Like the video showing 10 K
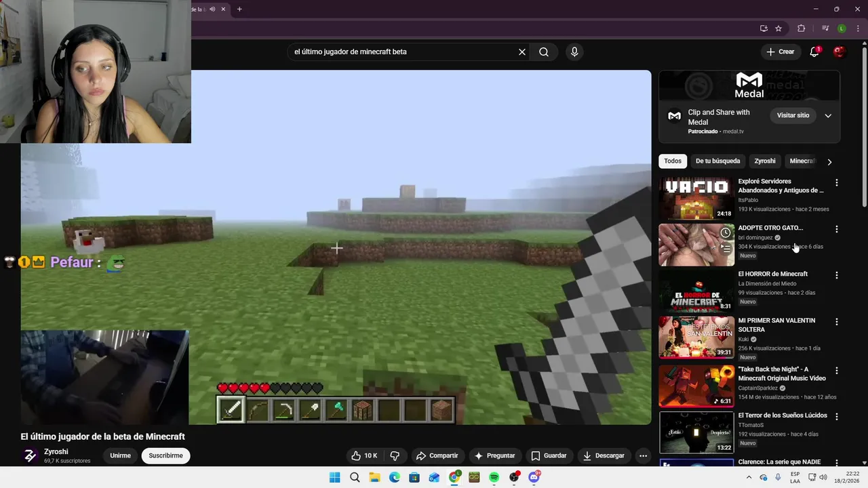The height and width of the screenshot is (488, 868). coord(363,455)
